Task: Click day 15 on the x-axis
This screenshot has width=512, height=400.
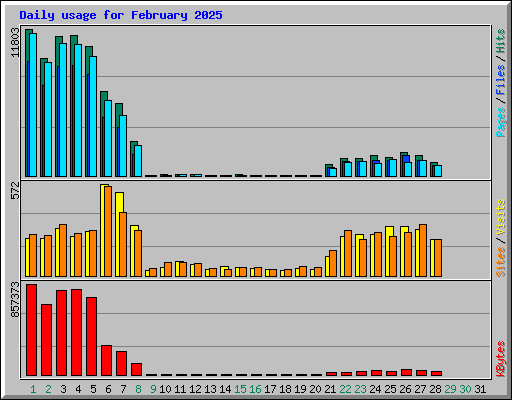Action: click(240, 389)
